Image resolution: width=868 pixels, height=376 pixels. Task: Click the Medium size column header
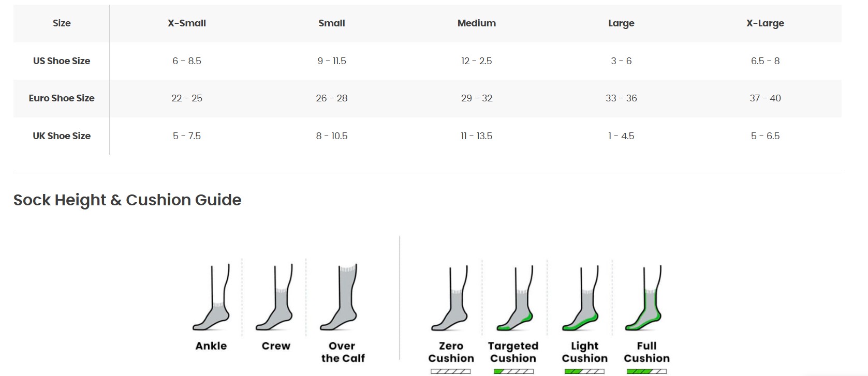click(477, 23)
